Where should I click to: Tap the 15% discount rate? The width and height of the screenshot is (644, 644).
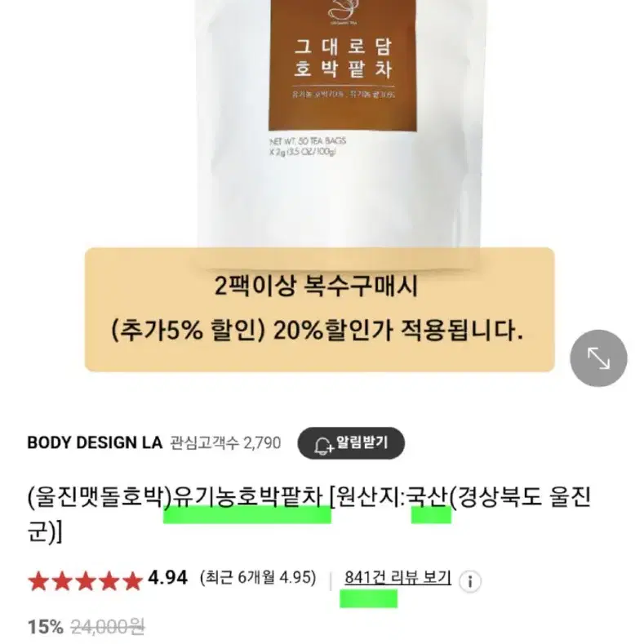pos(45,627)
